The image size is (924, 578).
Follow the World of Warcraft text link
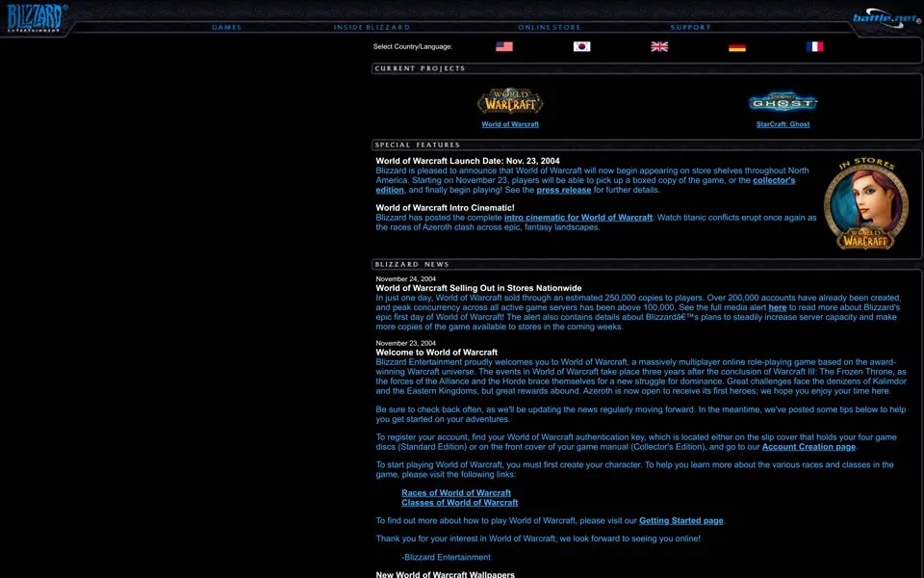[510, 124]
